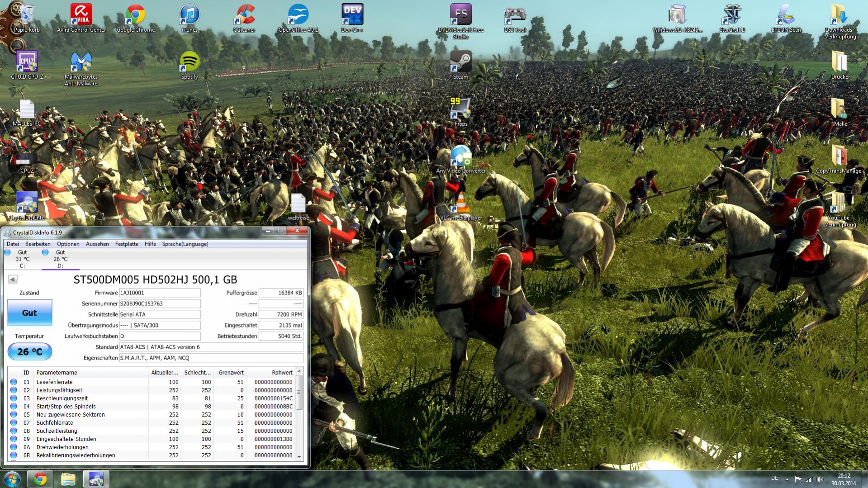Open the weltreise text file
This screenshot has width=868, height=488.
tap(298, 206)
